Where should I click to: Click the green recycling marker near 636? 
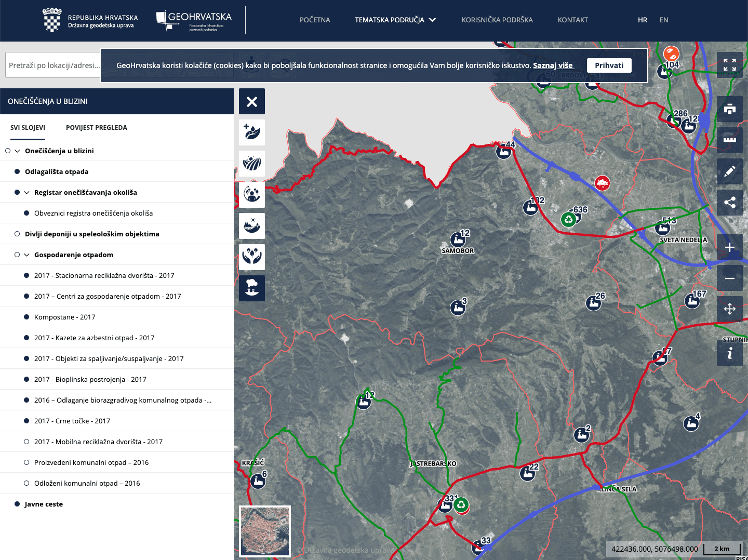click(569, 220)
